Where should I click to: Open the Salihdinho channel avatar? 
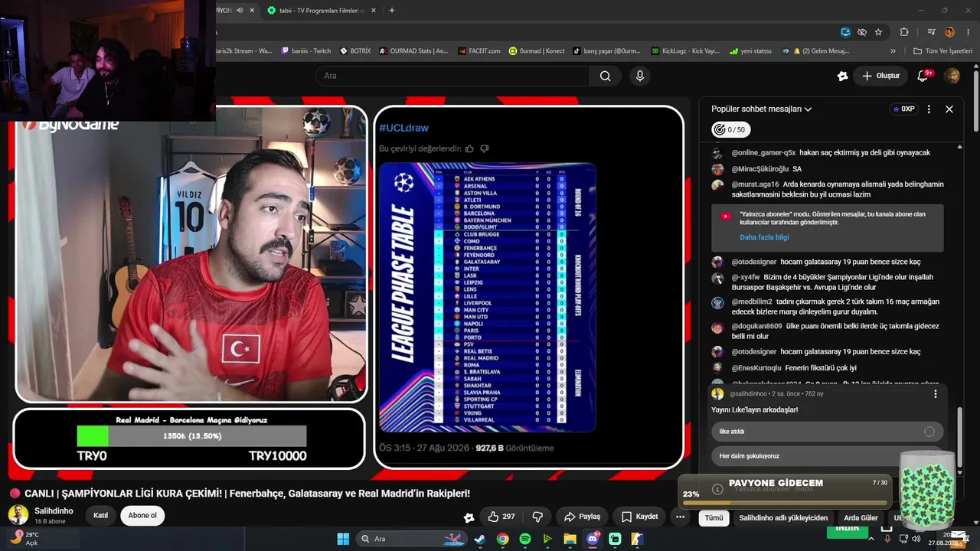click(x=18, y=515)
